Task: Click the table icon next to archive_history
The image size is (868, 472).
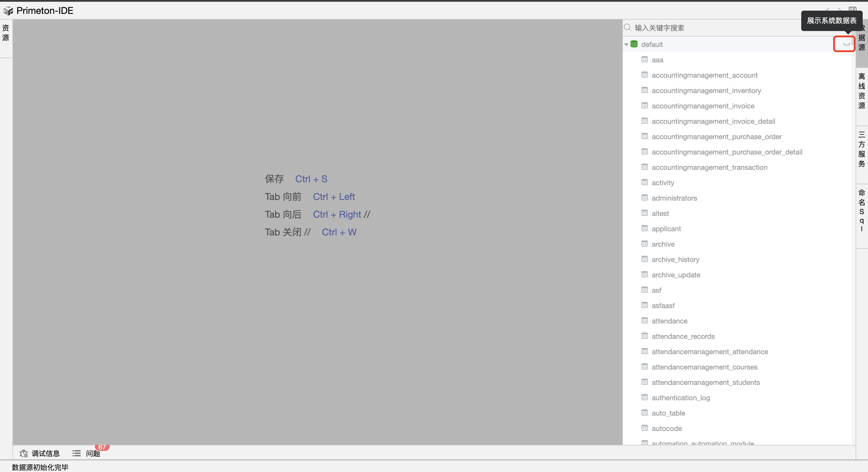Action: coord(645,259)
